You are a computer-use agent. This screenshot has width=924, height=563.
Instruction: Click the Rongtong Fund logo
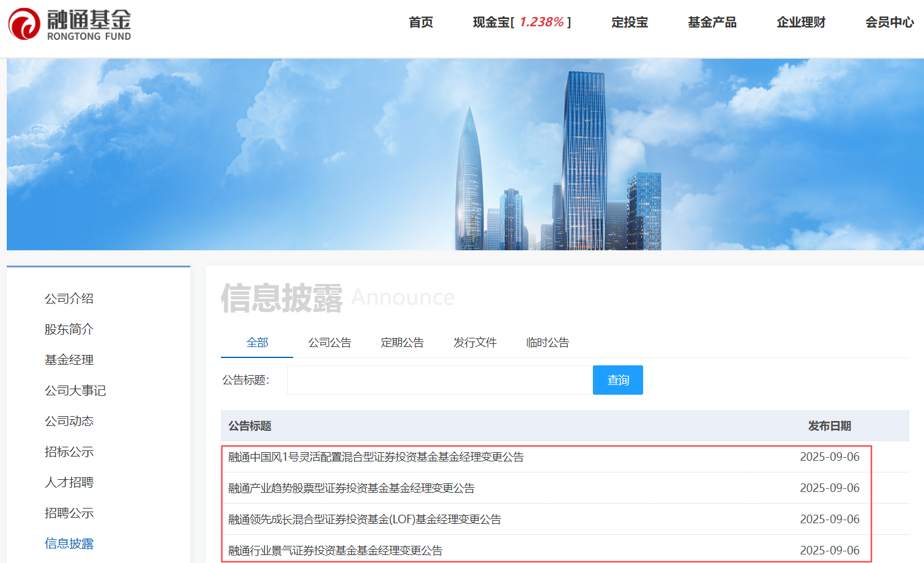(70, 24)
